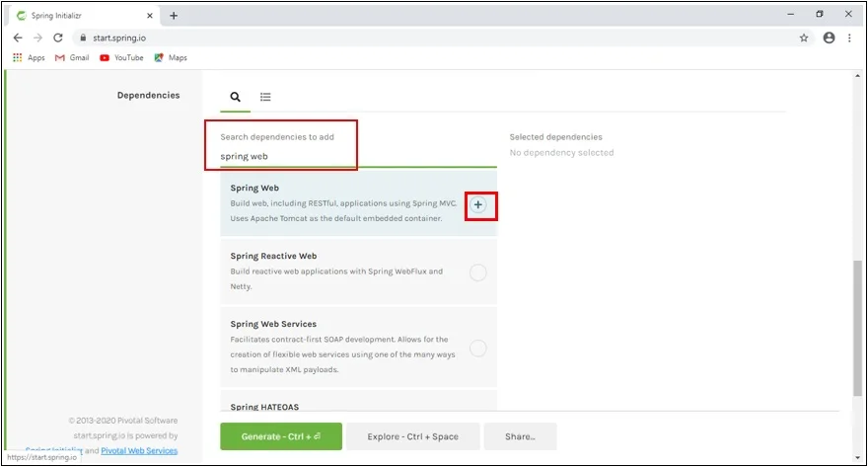Click the page vertical scrollbar thumb

point(857,328)
